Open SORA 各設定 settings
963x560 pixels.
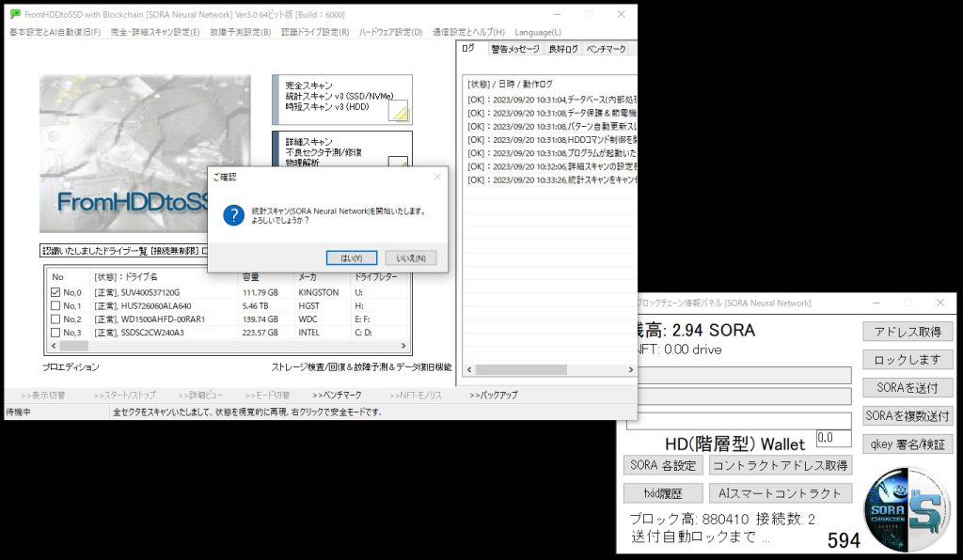663,465
